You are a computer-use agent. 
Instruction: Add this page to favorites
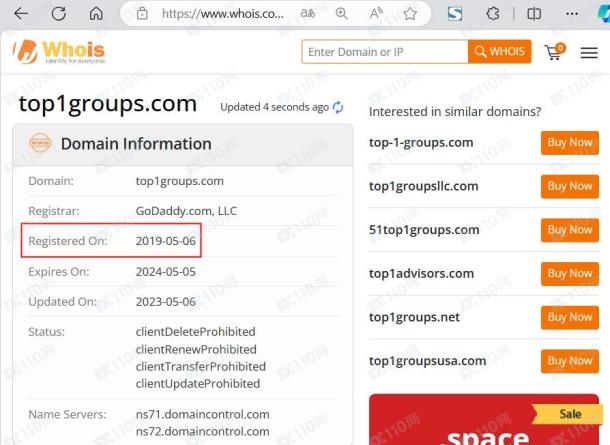410,14
